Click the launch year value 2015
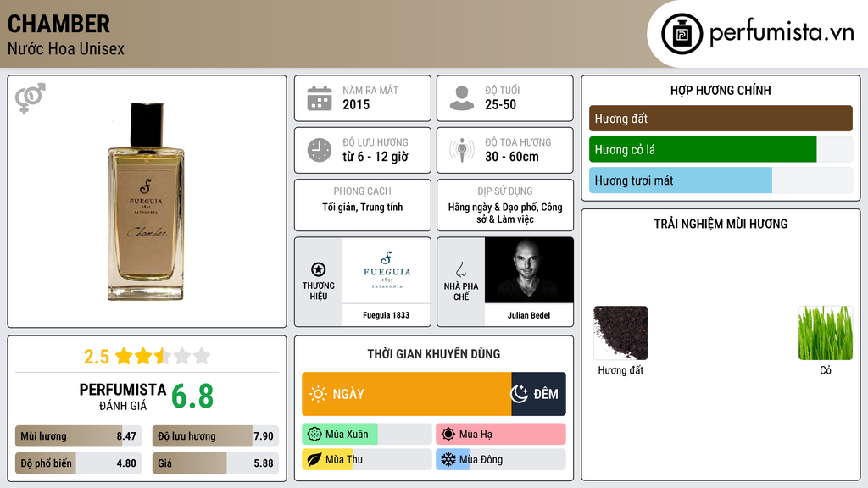The width and height of the screenshot is (868, 488). click(x=356, y=104)
